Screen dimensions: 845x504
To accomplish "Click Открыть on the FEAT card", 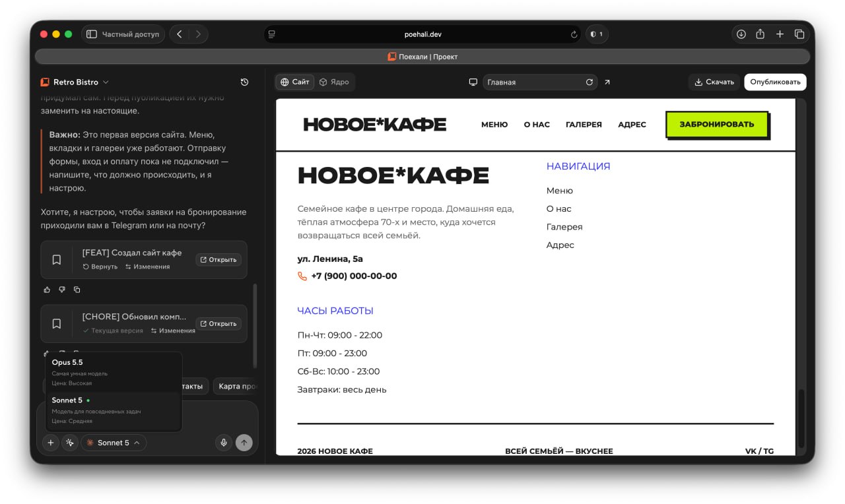I will pos(219,260).
